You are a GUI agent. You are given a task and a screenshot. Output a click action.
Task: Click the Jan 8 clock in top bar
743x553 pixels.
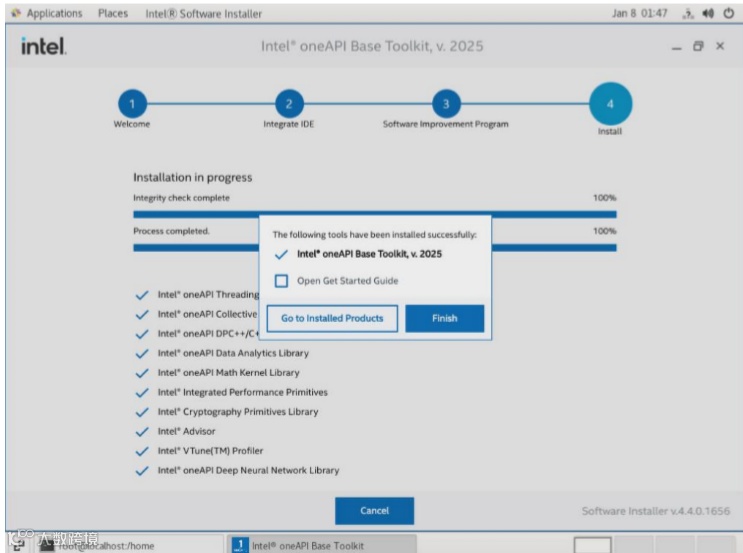[639, 13]
